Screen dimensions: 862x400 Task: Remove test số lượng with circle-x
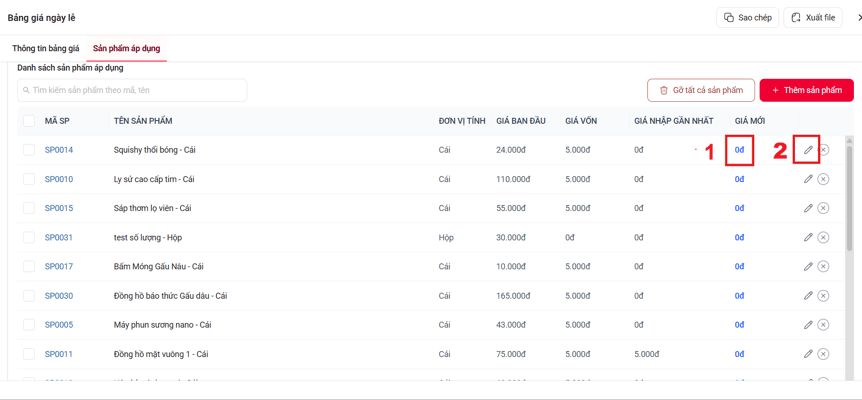(823, 237)
